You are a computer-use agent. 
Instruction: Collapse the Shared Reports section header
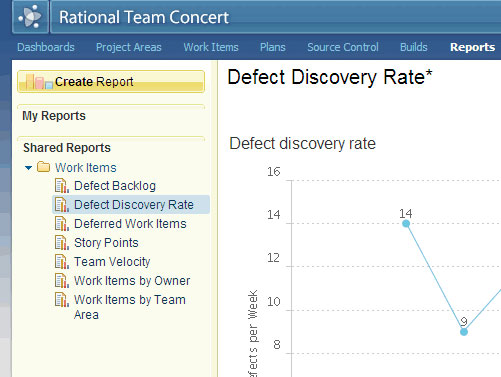tap(67, 148)
